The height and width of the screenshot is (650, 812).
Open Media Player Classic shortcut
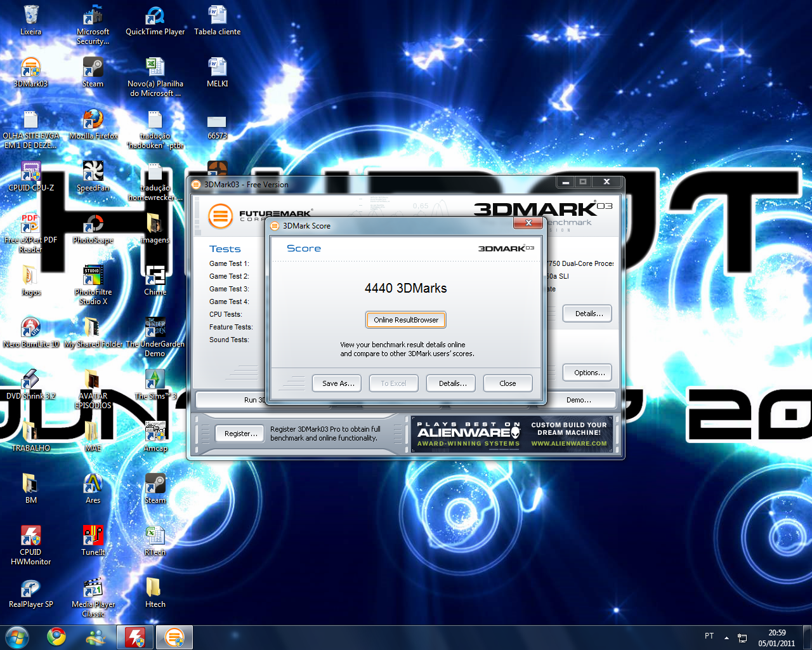pos(93,597)
